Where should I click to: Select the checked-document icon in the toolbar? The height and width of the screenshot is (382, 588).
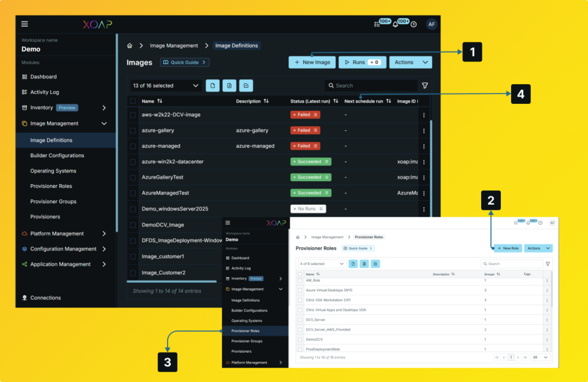coord(245,85)
